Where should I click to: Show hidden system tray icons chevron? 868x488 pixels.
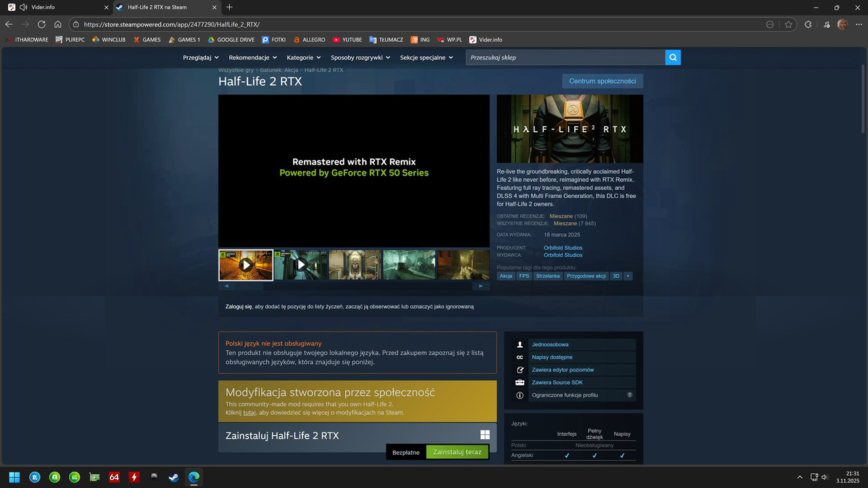800,476
